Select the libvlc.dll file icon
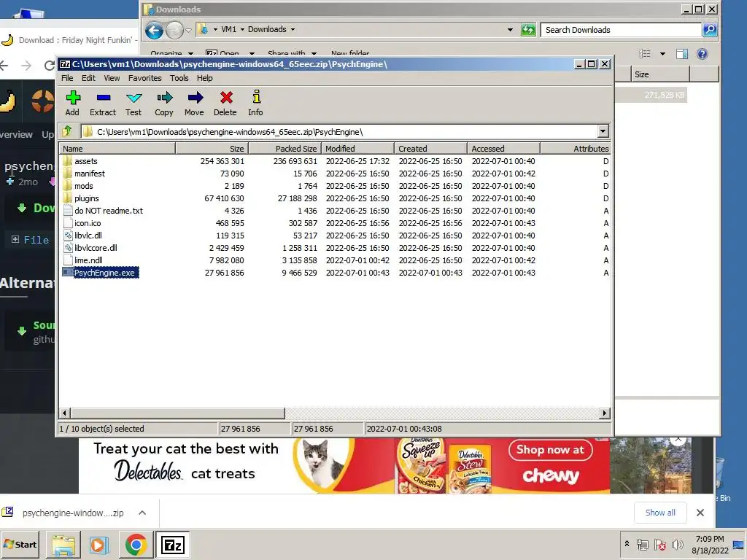The width and height of the screenshot is (747, 560). tap(68, 236)
